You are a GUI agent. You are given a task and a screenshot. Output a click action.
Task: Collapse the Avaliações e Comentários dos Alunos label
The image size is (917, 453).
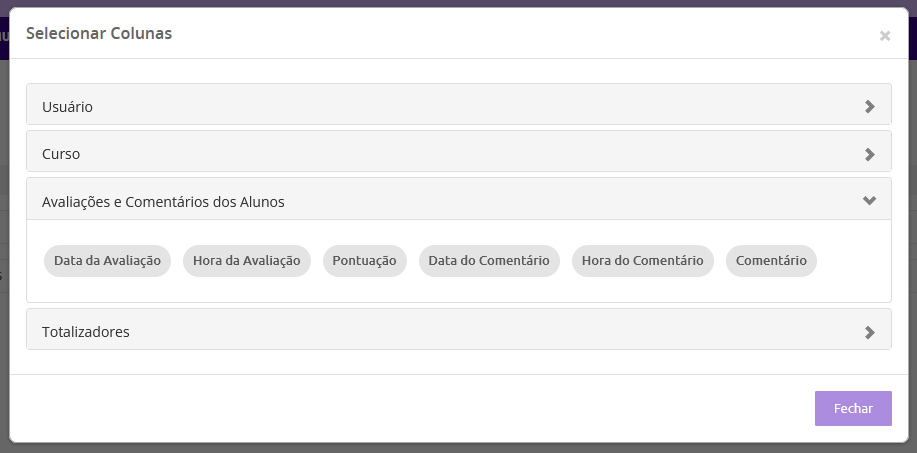pos(163,202)
